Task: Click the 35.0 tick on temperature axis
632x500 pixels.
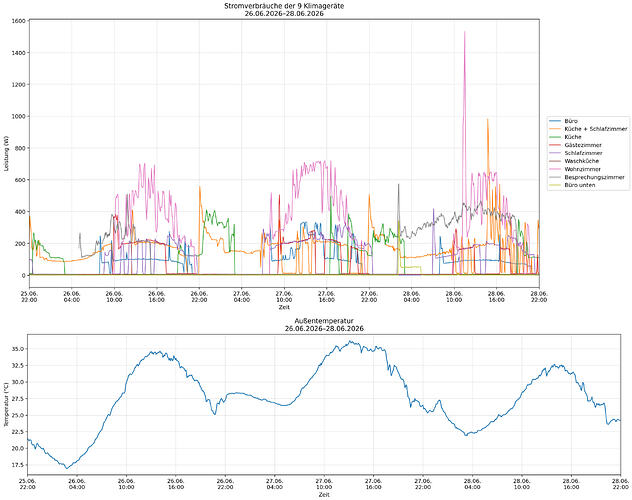Action: pyautogui.click(x=19, y=349)
